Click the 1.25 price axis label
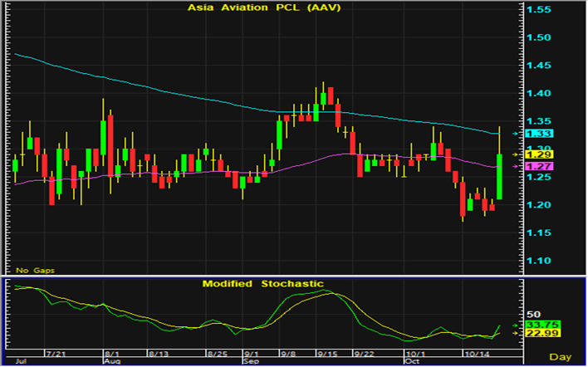The width and height of the screenshot is (588, 367). tap(539, 177)
